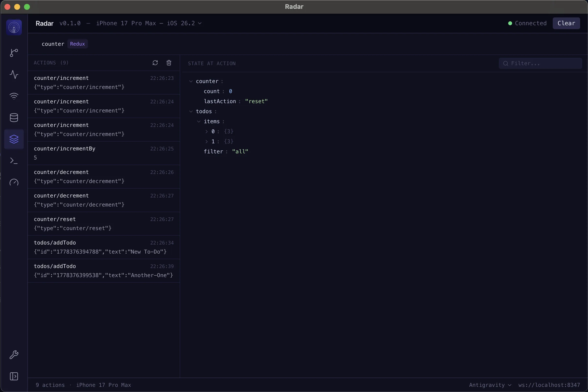Click the v0.1.0 version label

tap(70, 23)
